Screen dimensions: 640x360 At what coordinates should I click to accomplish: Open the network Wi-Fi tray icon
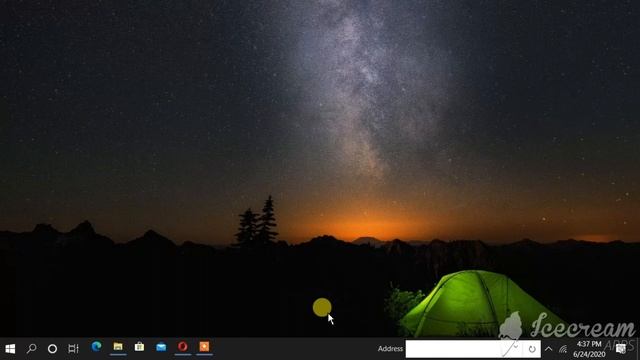[563, 349]
